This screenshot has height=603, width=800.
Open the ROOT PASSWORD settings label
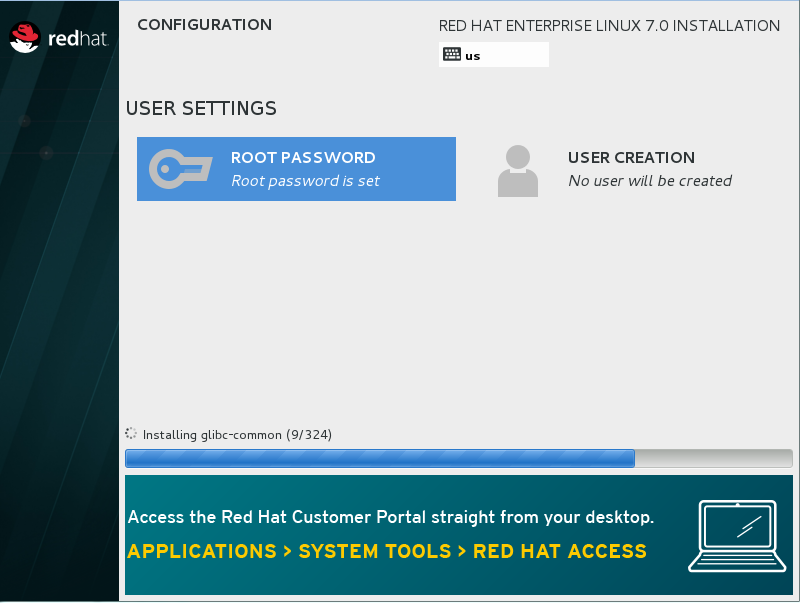pos(303,157)
